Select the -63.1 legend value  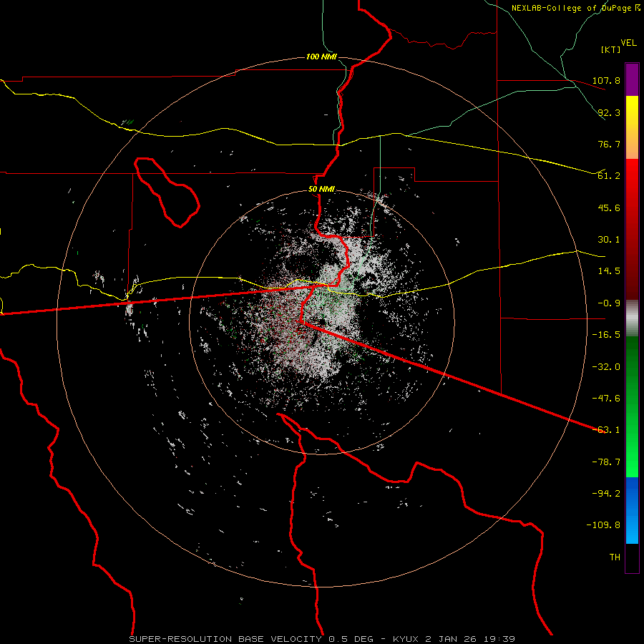click(x=606, y=430)
